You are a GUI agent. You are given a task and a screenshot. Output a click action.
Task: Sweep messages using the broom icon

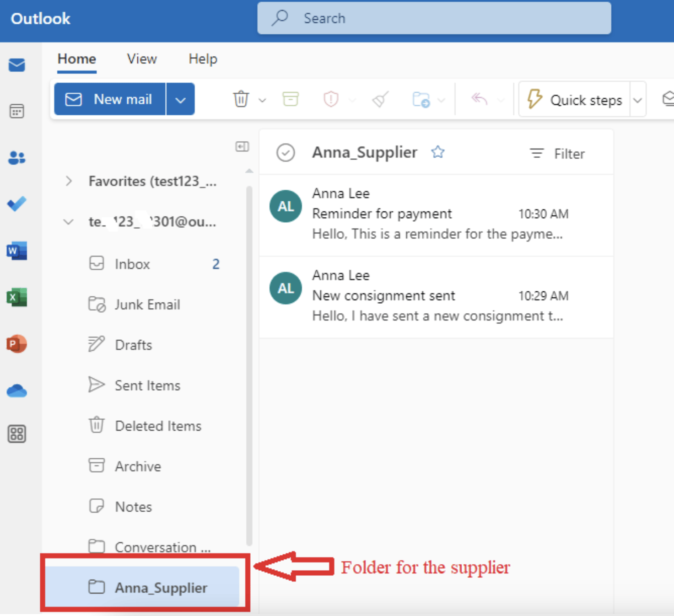(380, 99)
